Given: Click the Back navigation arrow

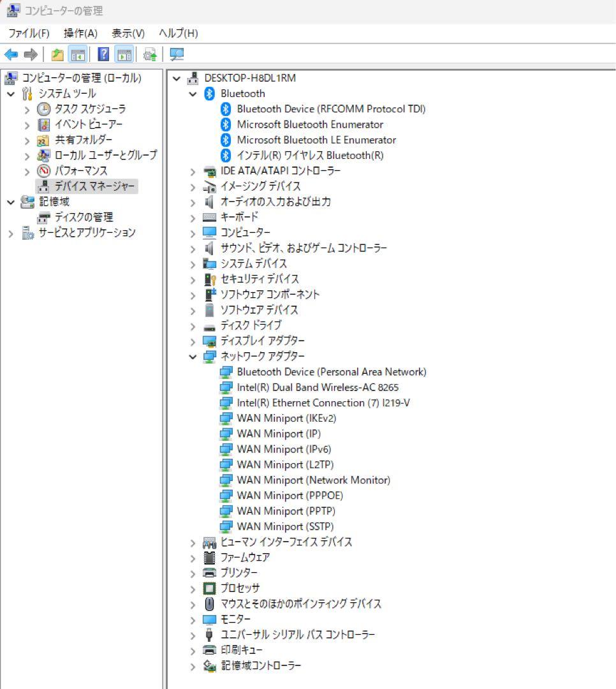Looking at the screenshot, I should (10, 55).
